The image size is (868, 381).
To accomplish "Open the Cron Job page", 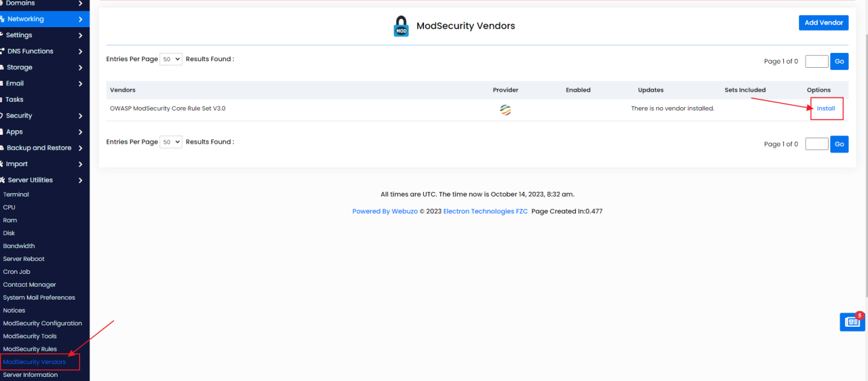I will pos(16,272).
